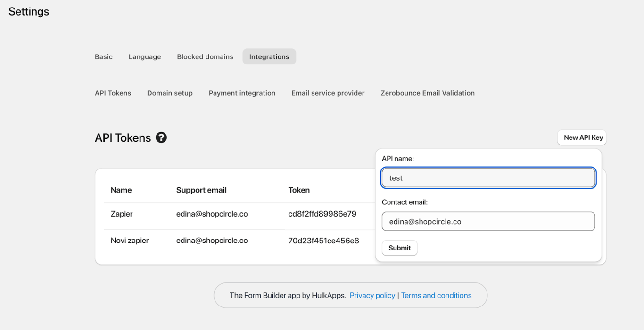Select the Email service provider tab
Image resolution: width=644 pixels, height=330 pixels.
(x=328, y=93)
